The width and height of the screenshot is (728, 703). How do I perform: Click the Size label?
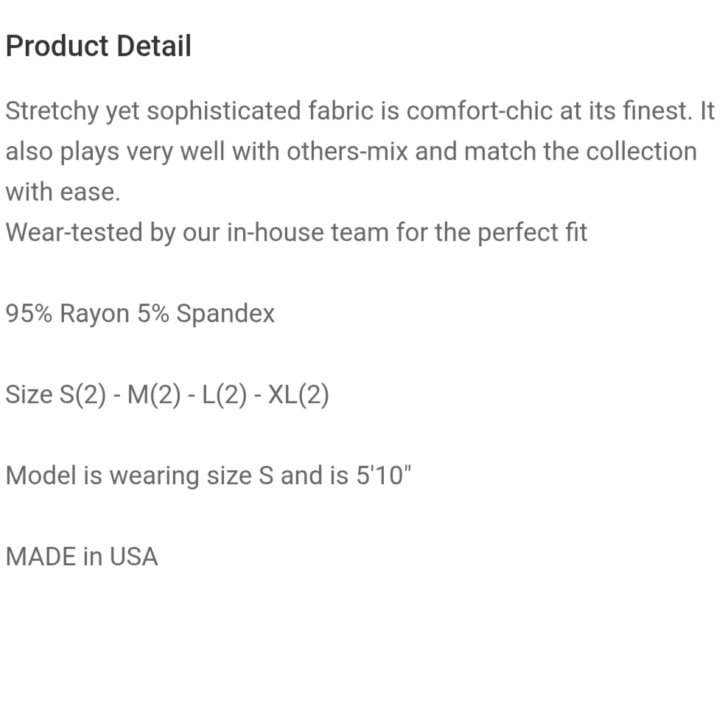29,394
